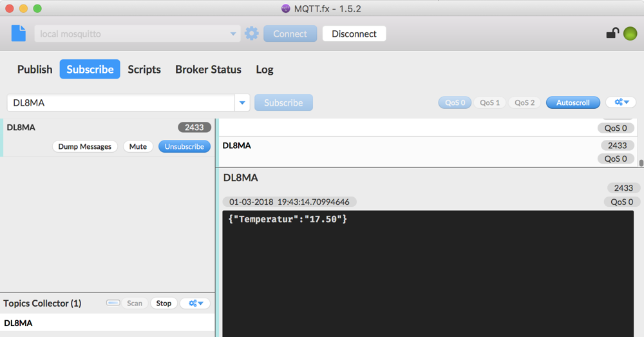Click the Scan button in Topics Collector

[135, 303]
